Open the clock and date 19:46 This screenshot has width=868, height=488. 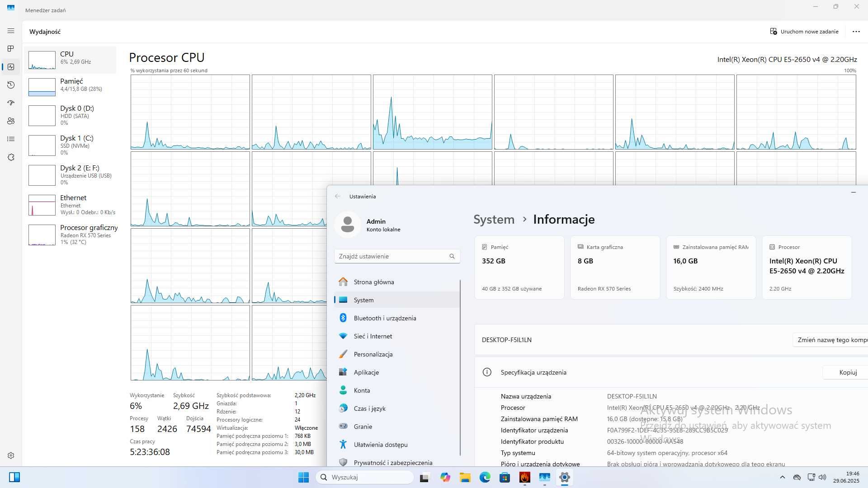click(846, 477)
